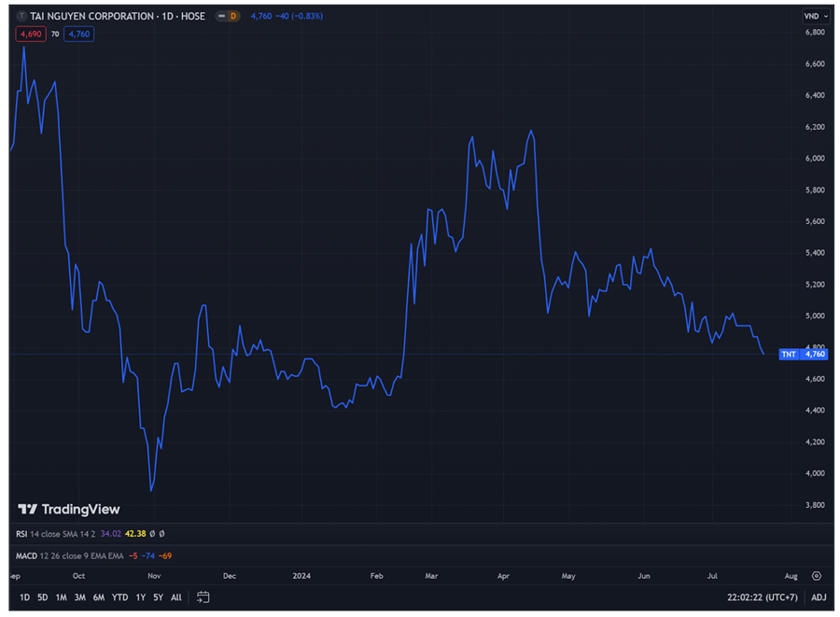The image size is (840, 617).
Task: Click the red 4,690 sell price button
Action: (31, 34)
